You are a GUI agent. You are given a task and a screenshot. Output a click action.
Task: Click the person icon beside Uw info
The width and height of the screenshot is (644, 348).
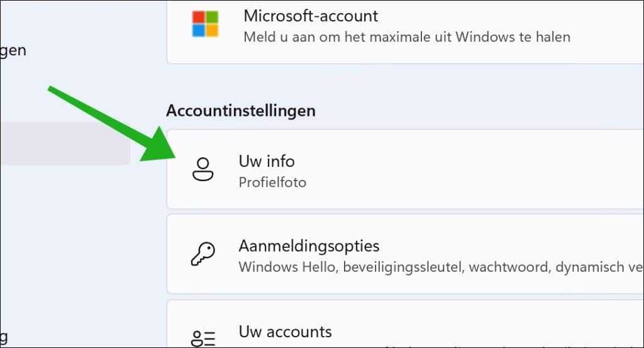point(203,169)
